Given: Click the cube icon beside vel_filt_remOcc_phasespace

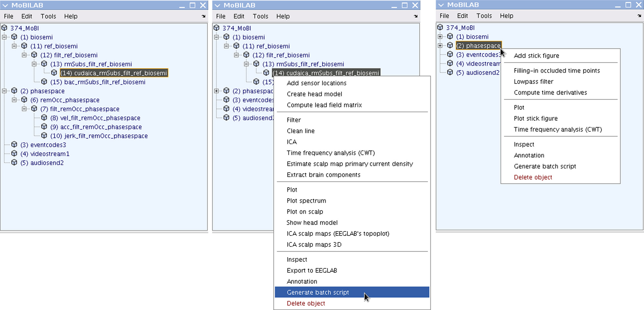Looking at the screenshot, I should coord(44,118).
